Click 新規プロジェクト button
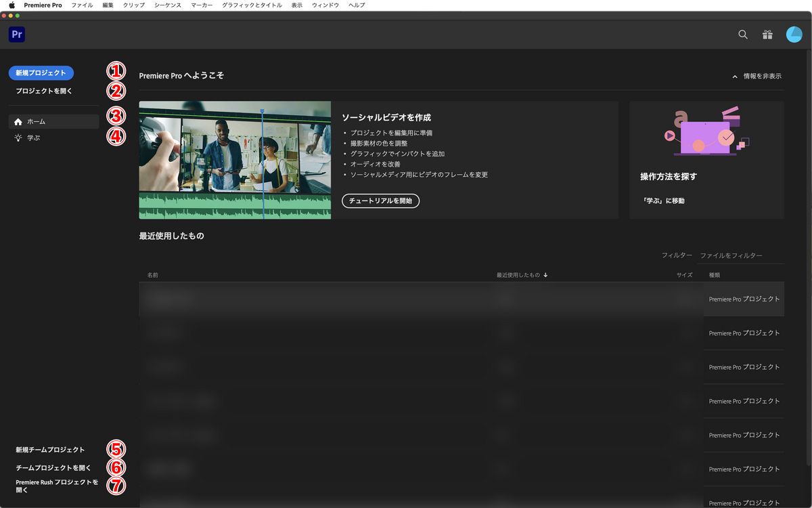This screenshot has height=508, width=812. (x=41, y=72)
